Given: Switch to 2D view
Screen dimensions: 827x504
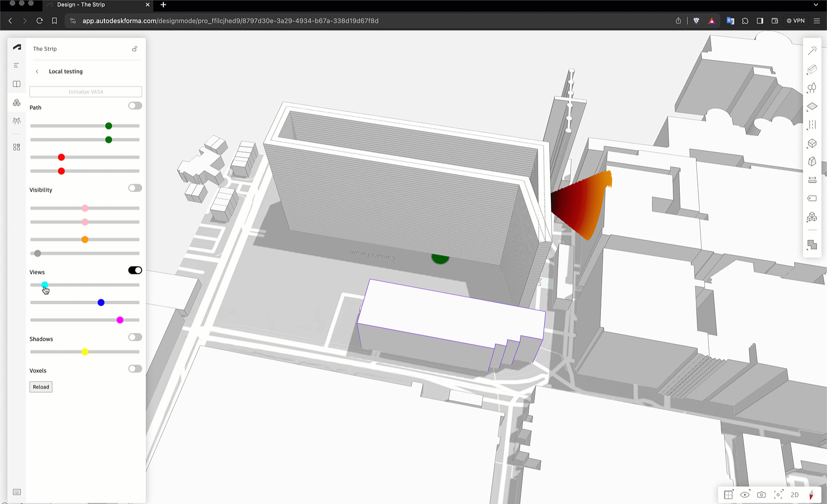Looking at the screenshot, I should pos(795,495).
